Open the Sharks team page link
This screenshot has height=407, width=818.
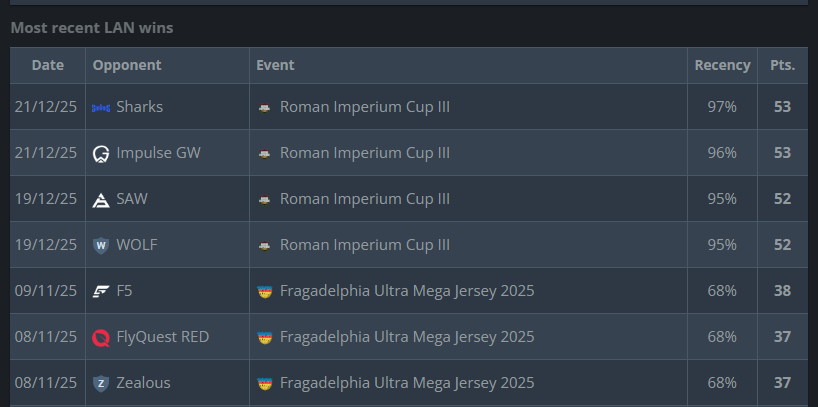pyautogui.click(x=139, y=107)
